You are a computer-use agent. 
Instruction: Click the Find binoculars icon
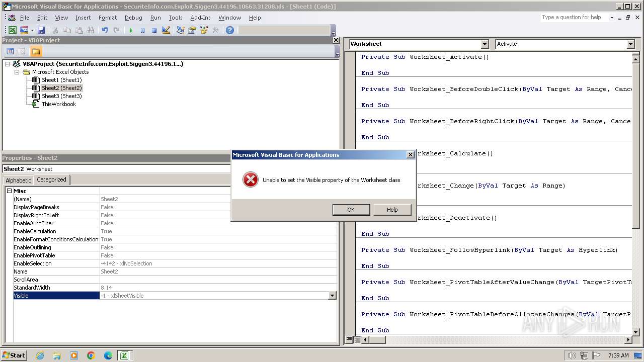click(x=91, y=30)
